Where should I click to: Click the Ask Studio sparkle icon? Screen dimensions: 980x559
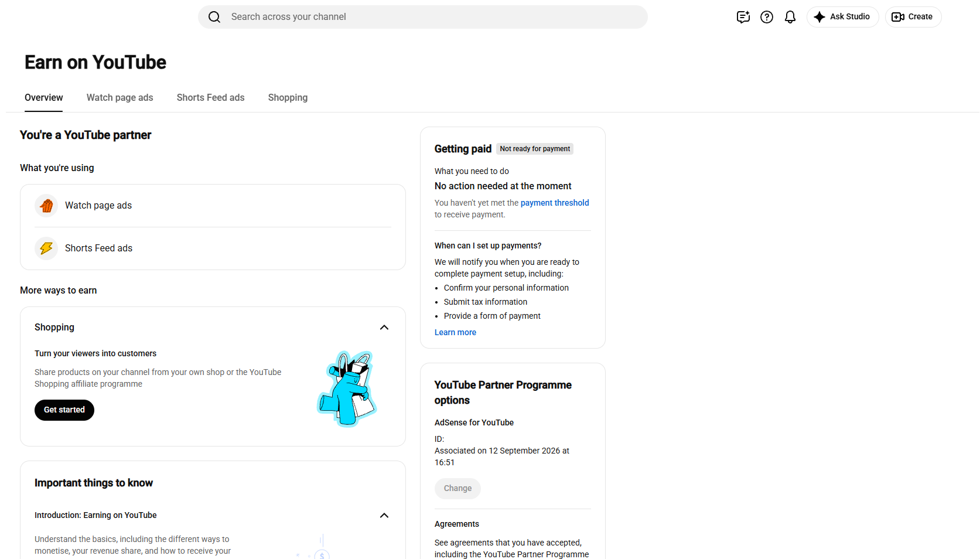[x=819, y=17]
